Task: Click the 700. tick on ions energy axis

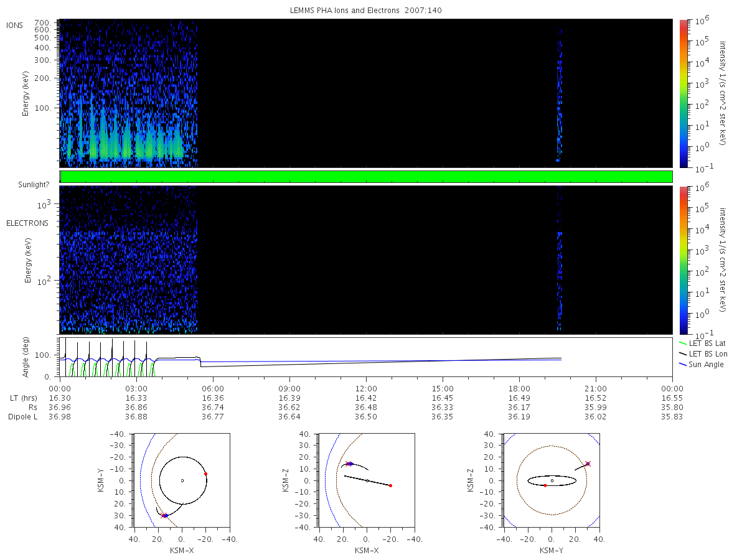Action: tap(42, 22)
